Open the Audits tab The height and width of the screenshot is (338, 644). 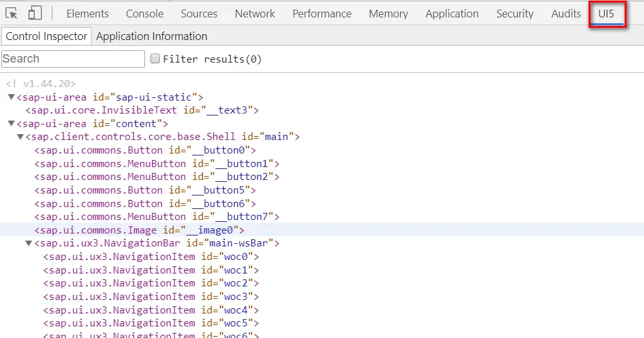click(566, 14)
